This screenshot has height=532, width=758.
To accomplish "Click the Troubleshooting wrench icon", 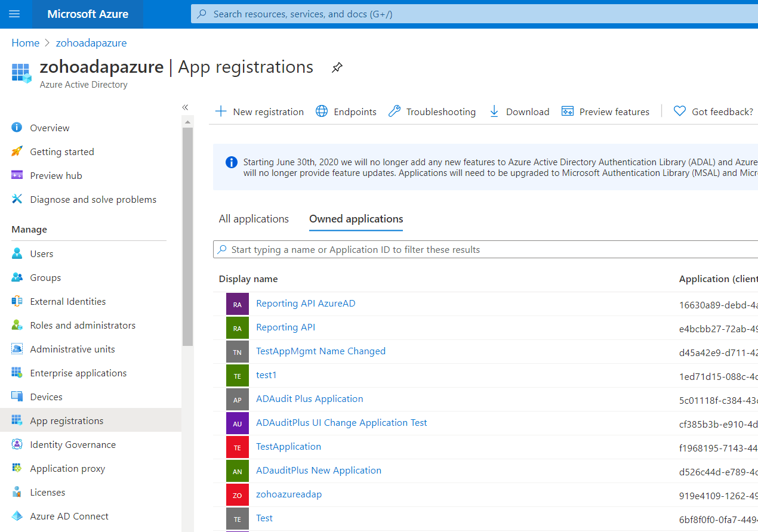I will pyautogui.click(x=395, y=112).
